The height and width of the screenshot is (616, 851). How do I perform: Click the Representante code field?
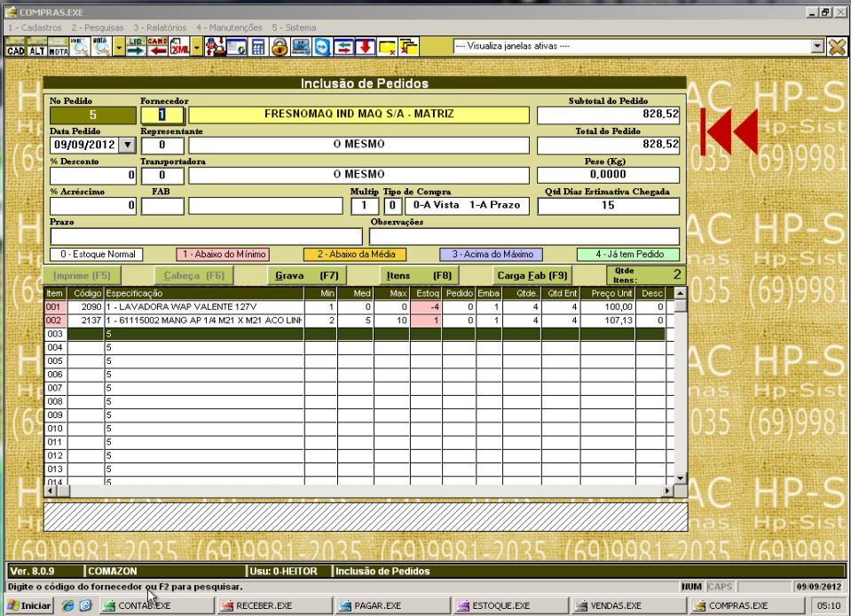[162, 145]
